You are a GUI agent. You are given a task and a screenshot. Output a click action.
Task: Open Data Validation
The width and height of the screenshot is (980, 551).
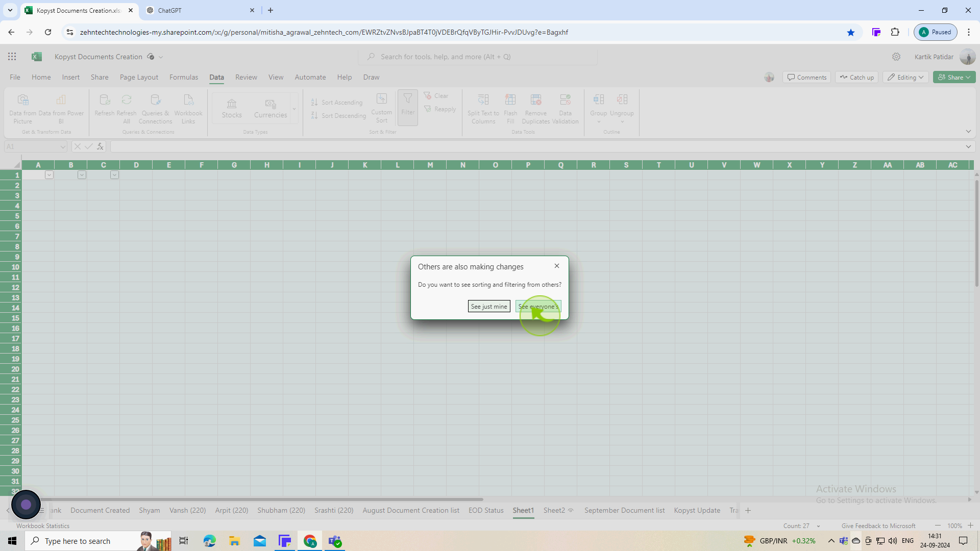[565, 109]
